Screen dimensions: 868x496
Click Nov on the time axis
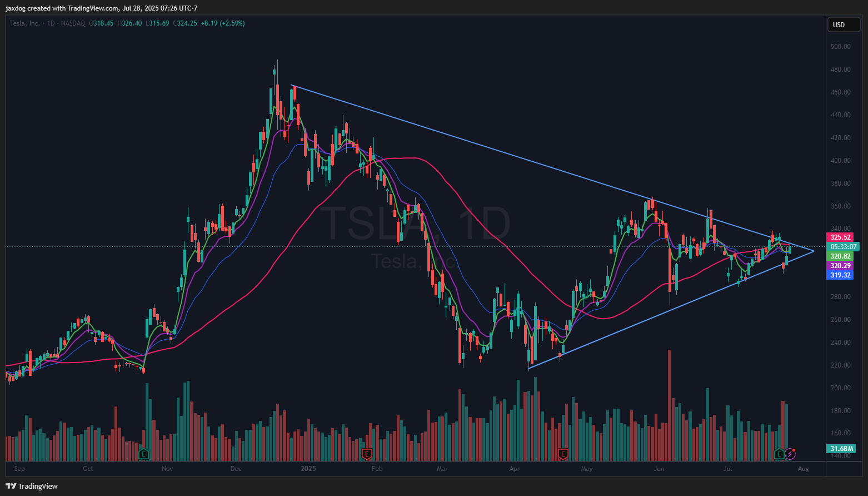click(x=167, y=469)
